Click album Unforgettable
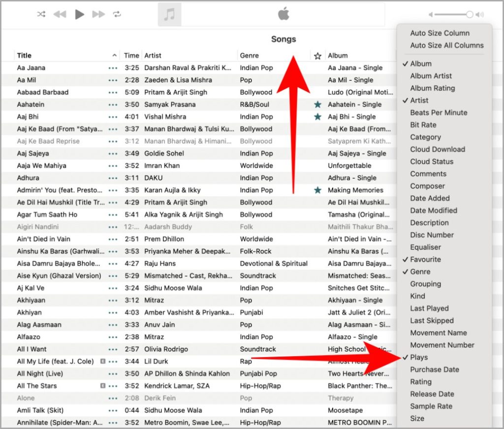 pyautogui.click(x=349, y=166)
